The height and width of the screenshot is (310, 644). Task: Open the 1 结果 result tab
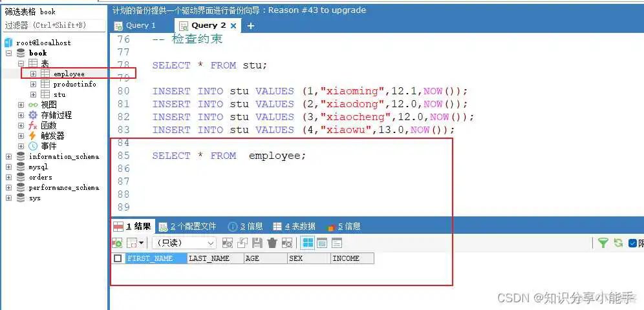tap(133, 226)
